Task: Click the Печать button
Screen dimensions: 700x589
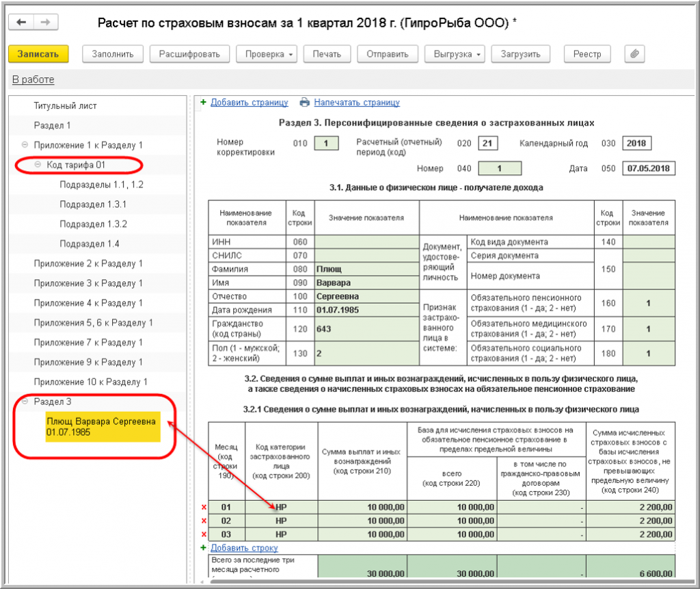Action: (x=327, y=54)
